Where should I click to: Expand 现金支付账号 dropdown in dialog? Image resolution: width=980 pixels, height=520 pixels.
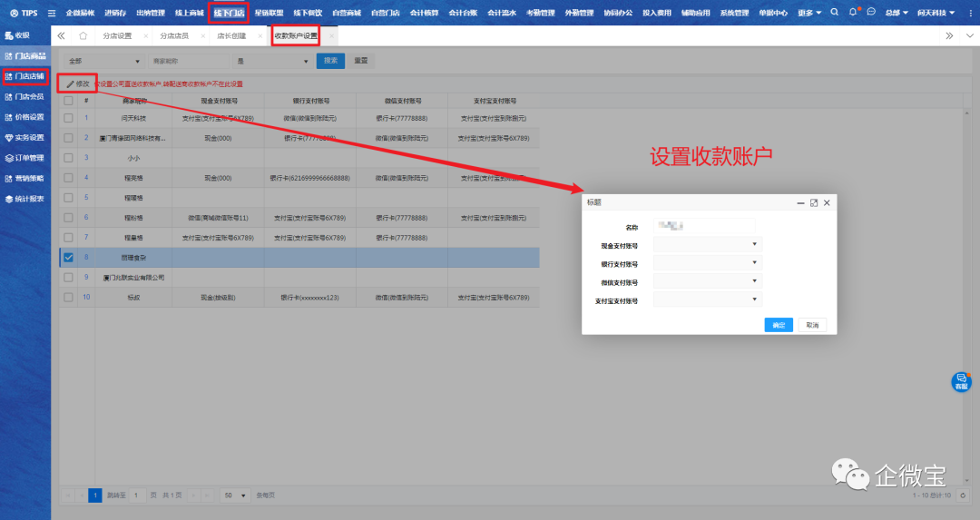click(707, 245)
